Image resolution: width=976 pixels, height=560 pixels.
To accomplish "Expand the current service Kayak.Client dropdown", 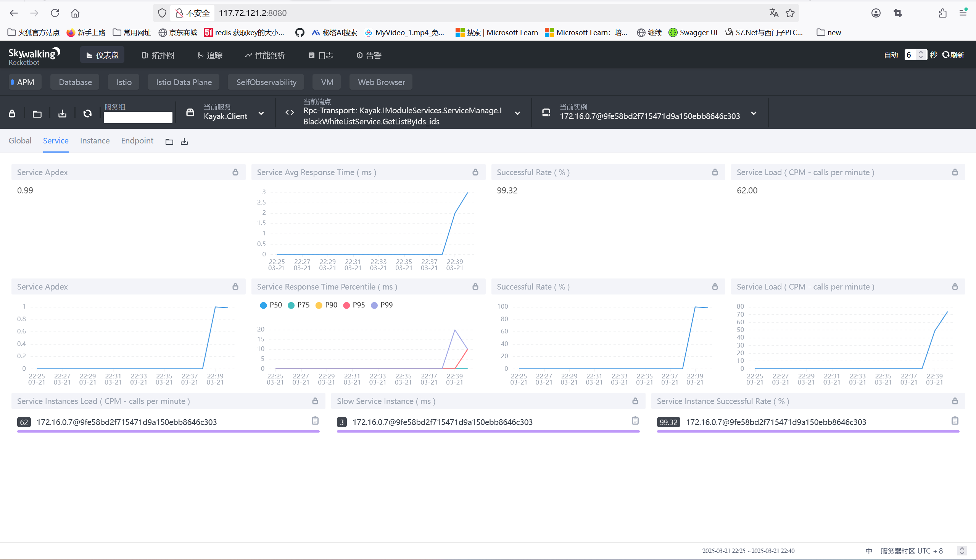I will 261,113.
